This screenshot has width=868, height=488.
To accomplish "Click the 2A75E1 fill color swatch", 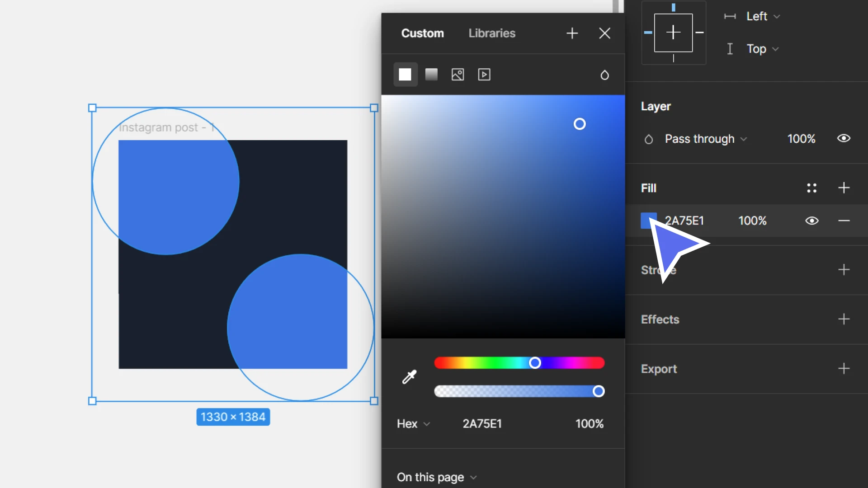I will tap(648, 221).
